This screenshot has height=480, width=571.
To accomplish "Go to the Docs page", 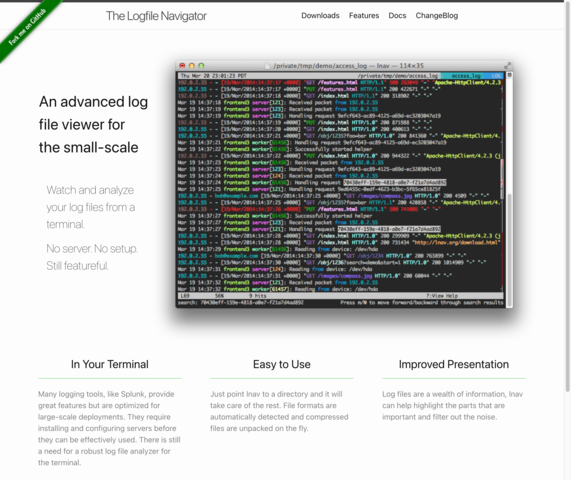I will 397,16.
